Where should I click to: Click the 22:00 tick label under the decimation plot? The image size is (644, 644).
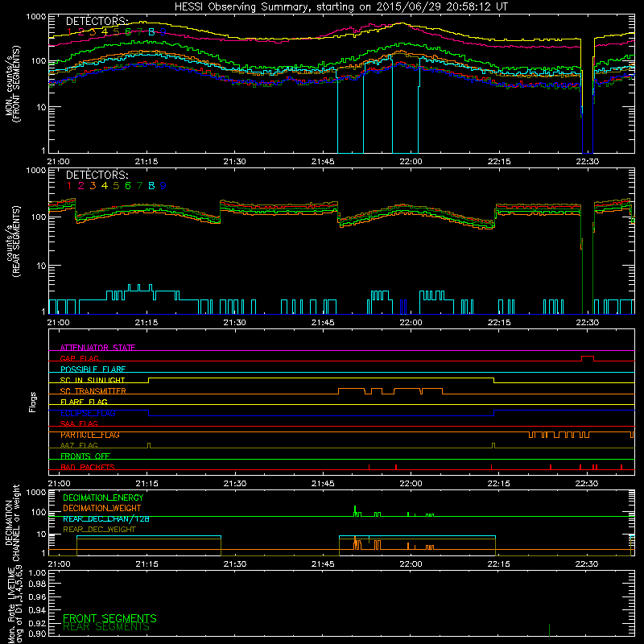pyautogui.click(x=411, y=564)
